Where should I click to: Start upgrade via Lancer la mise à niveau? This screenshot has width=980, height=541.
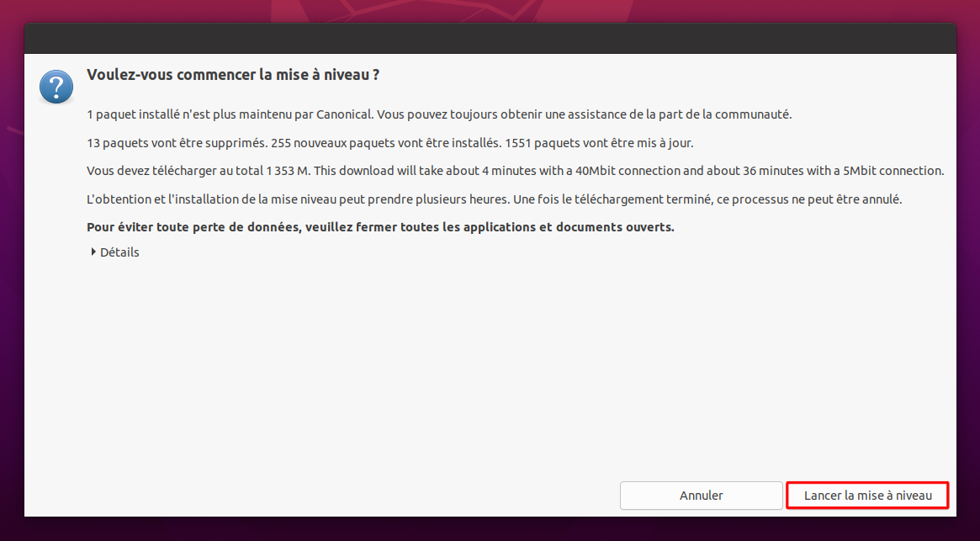[x=867, y=496]
